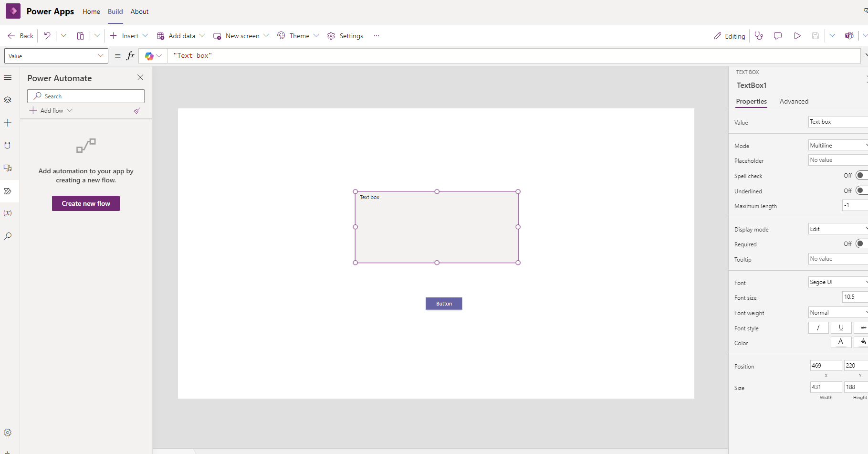Open the bottom-left settings gear
Viewport: 868px width, 454px height.
(x=8, y=433)
